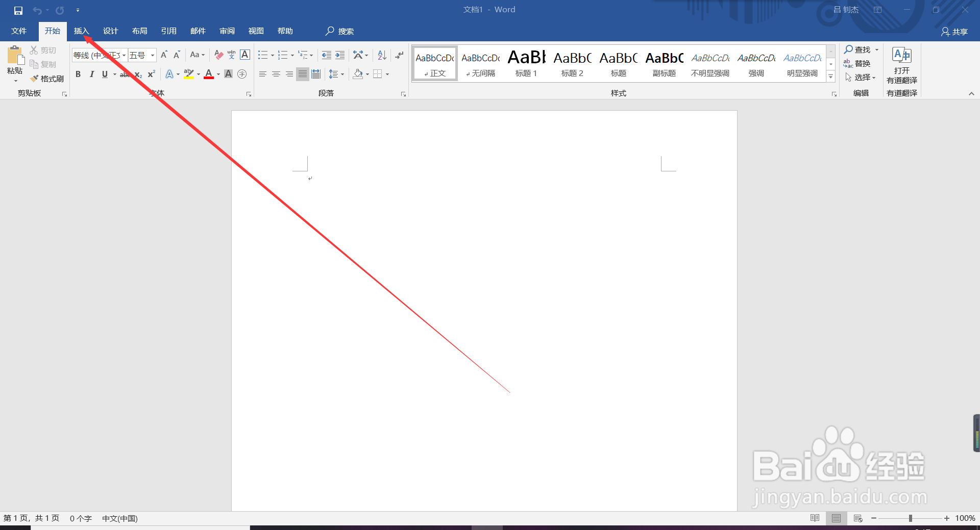Click Replace (替换) icon
Viewport: 980px width, 530px height.
(857, 64)
